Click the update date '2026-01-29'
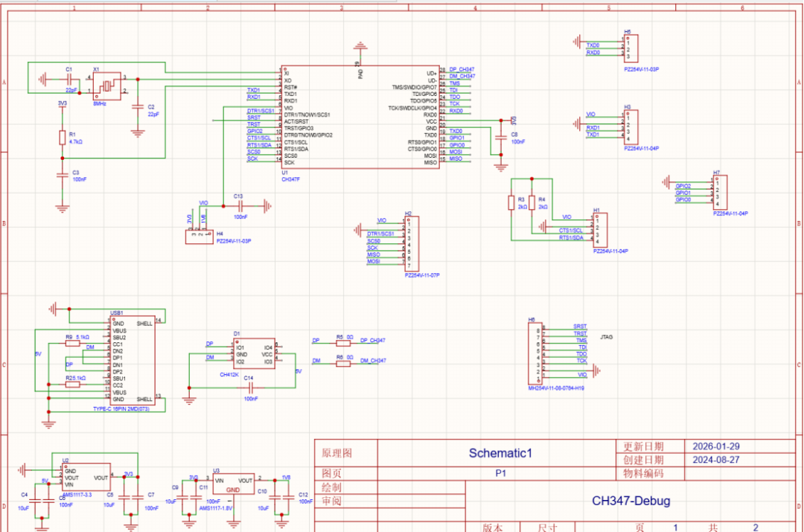The image size is (804, 532). click(716, 446)
